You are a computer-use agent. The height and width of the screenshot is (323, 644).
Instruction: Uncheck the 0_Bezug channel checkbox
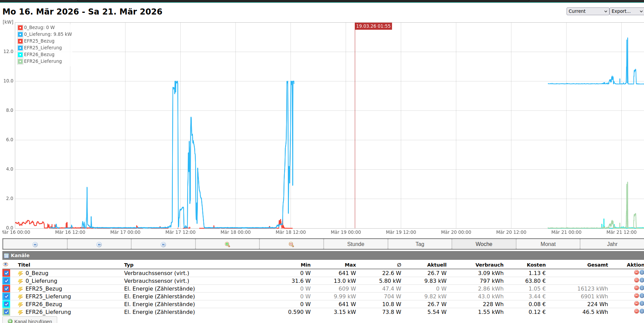6,273
